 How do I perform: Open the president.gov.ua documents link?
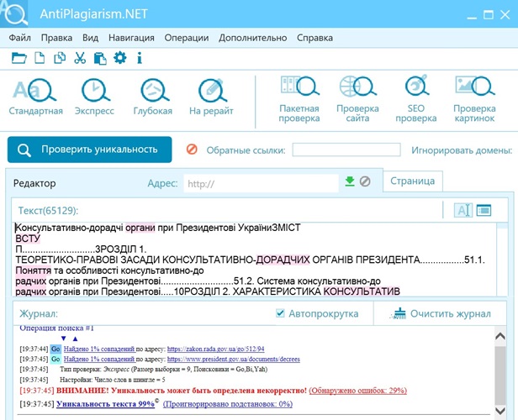[x=234, y=359]
